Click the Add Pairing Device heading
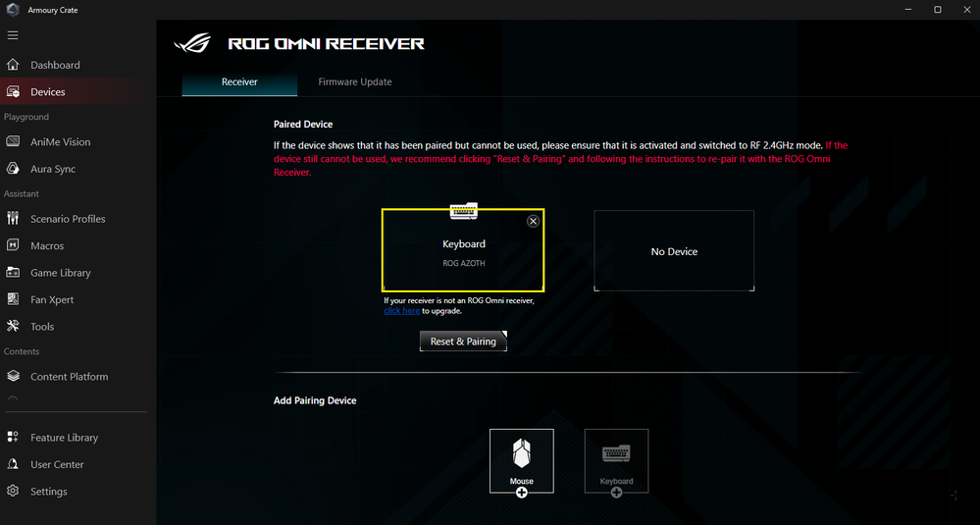 315,400
